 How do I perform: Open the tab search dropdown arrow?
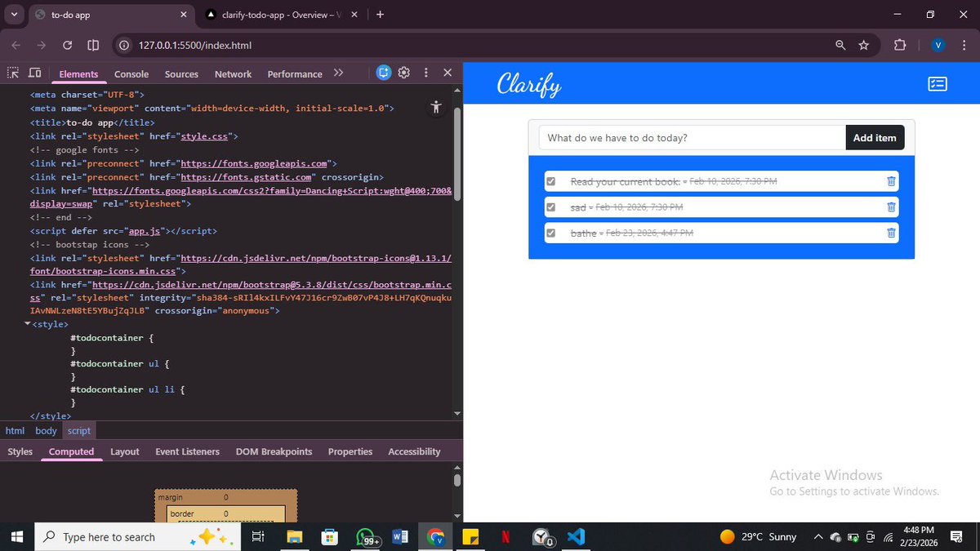pos(14,15)
